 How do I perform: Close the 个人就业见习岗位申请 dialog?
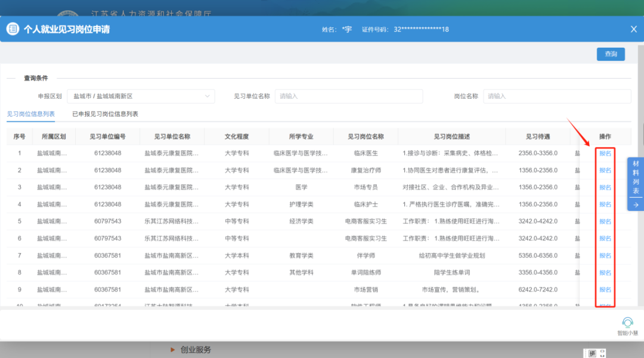click(633, 29)
